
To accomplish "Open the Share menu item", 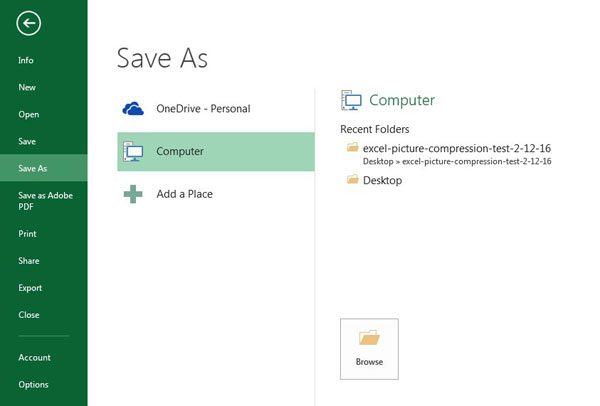I will coord(29,261).
